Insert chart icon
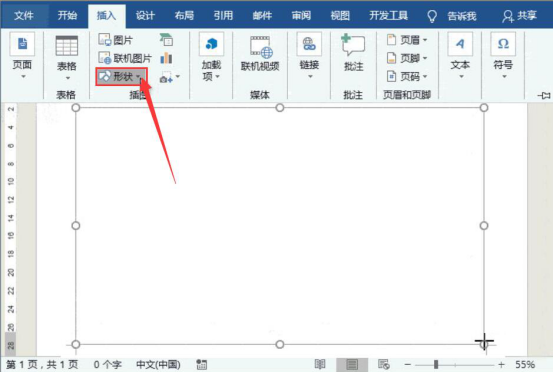Screen dimensions: 554x372 (166, 58)
